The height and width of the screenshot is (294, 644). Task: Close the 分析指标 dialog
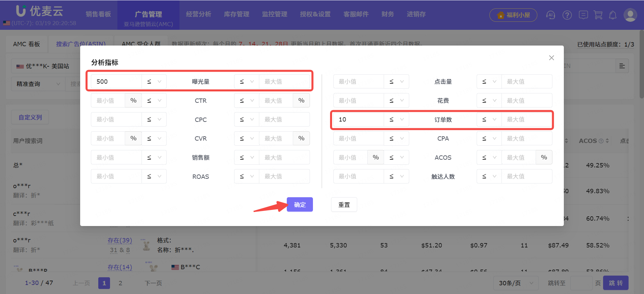tap(551, 58)
